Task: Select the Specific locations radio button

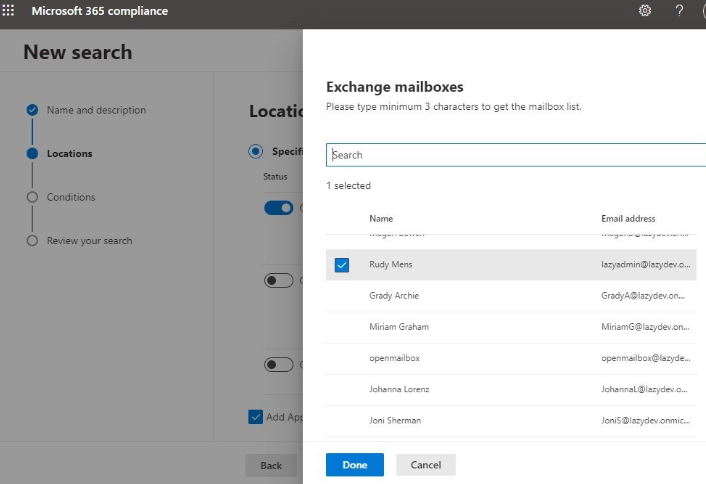Action: (255, 151)
